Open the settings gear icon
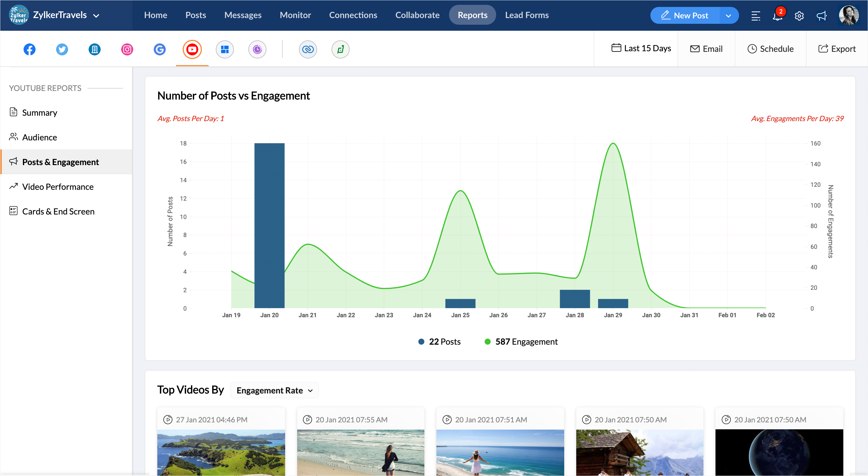The height and width of the screenshot is (476, 868). (799, 16)
